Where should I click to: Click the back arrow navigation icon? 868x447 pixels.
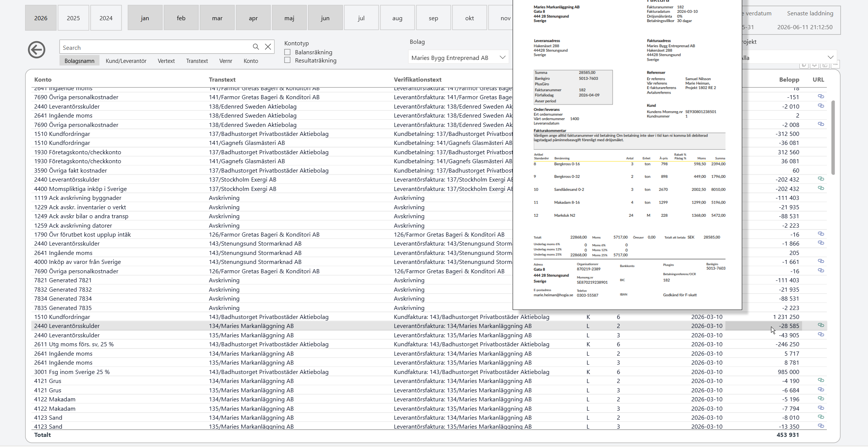click(37, 50)
